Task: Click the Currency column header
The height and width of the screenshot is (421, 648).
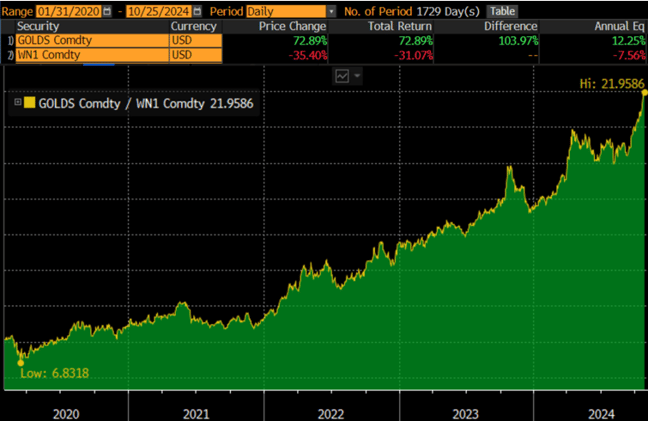Action: (194, 26)
